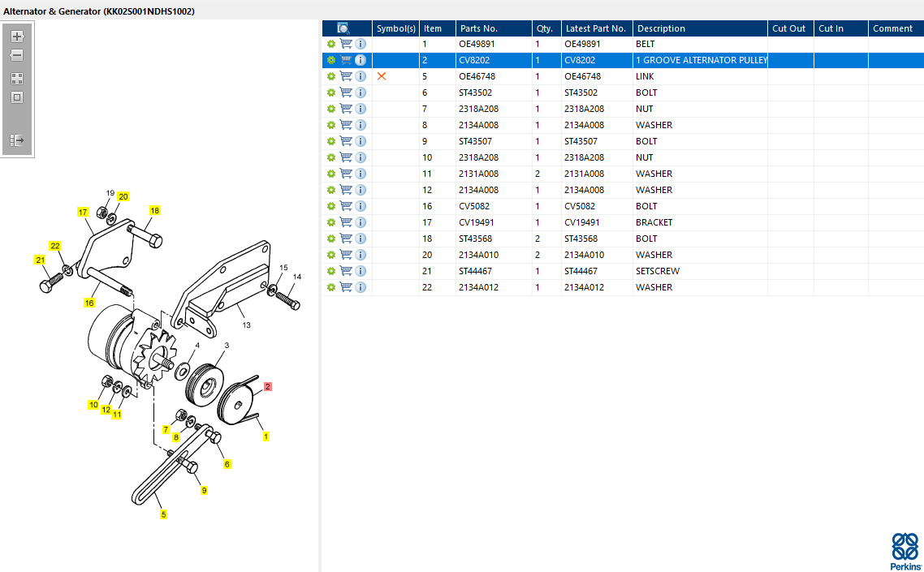This screenshot has height=572, width=924.
Task: Select callout 22 washer in diagram
Action: (54, 246)
